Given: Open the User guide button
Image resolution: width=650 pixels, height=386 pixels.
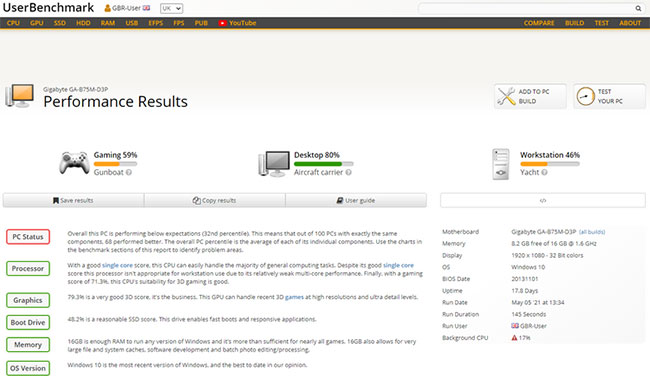Looking at the screenshot, I should click(356, 200).
